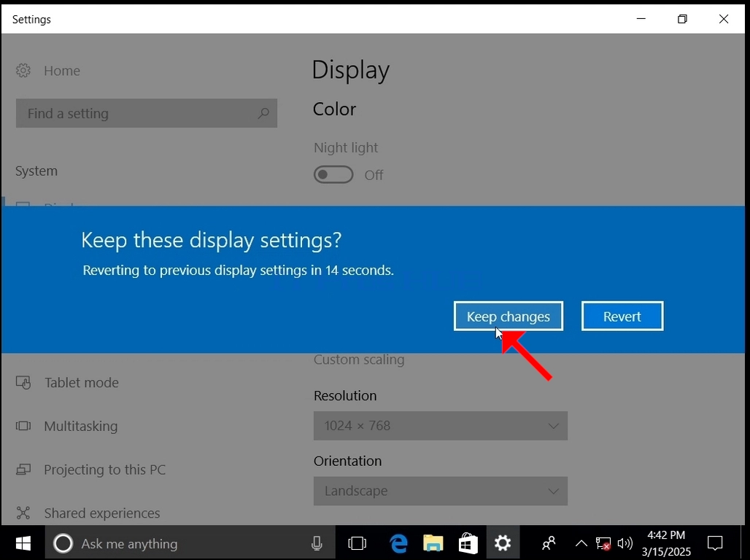Open the Resolution dropdown showing 1024 × 768
This screenshot has height=560, width=750.
[441, 426]
